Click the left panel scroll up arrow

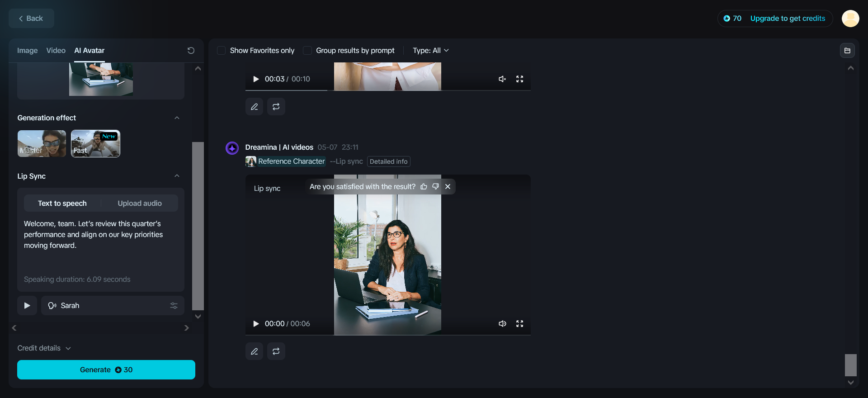pos(198,68)
